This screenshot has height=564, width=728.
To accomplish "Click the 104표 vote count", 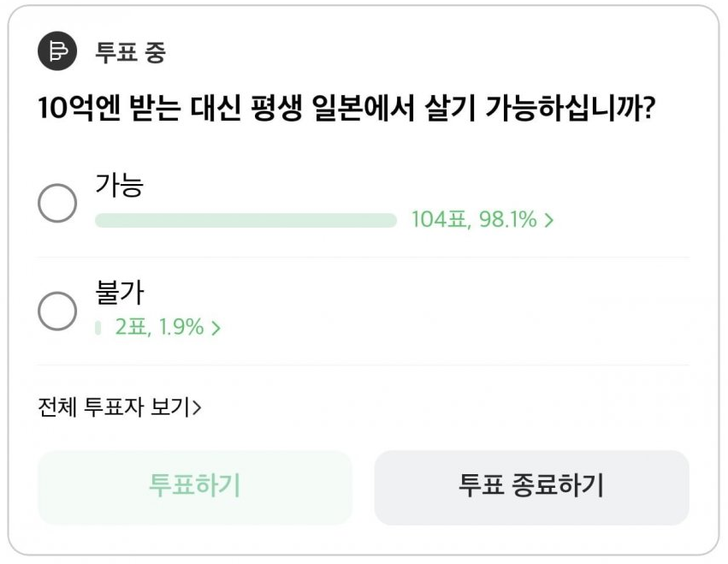I will pos(439,221).
